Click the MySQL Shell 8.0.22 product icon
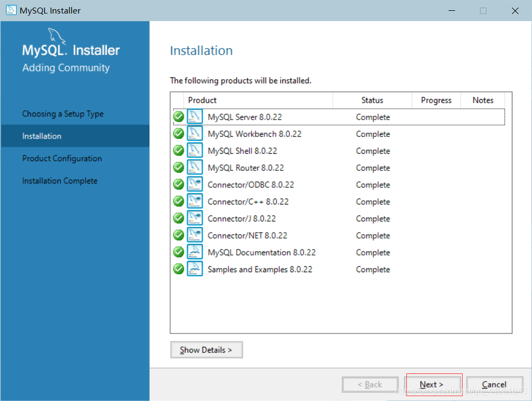Screen dimensions: 532x401 pyautogui.click(x=194, y=150)
